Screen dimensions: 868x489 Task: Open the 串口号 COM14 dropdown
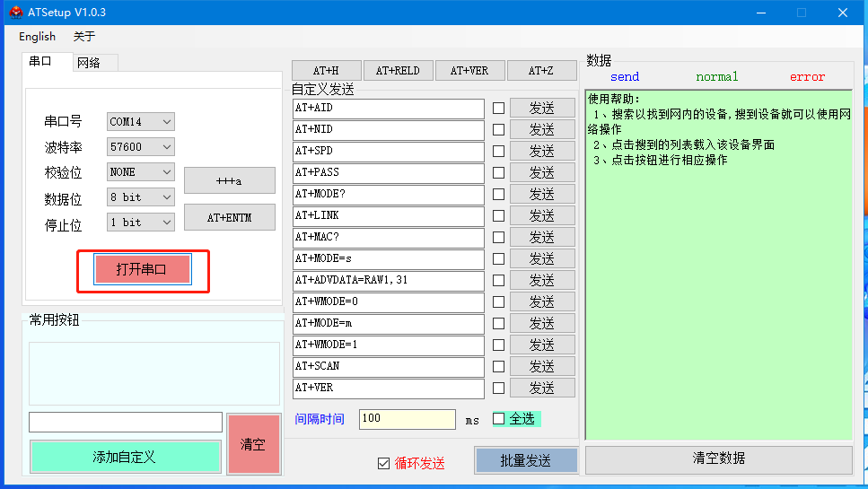tap(141, 121)
